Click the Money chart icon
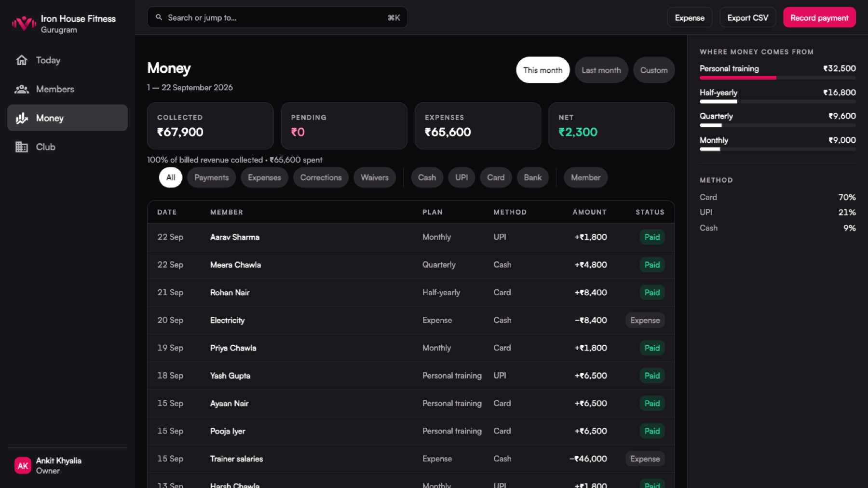Image resolution: width=868 pixels, height=488 pixels. pyautogui.click(x=22, y=118)
